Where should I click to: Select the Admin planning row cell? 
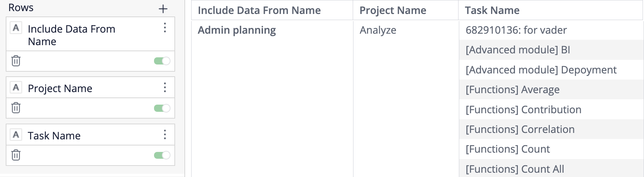[x=237, y=30]
